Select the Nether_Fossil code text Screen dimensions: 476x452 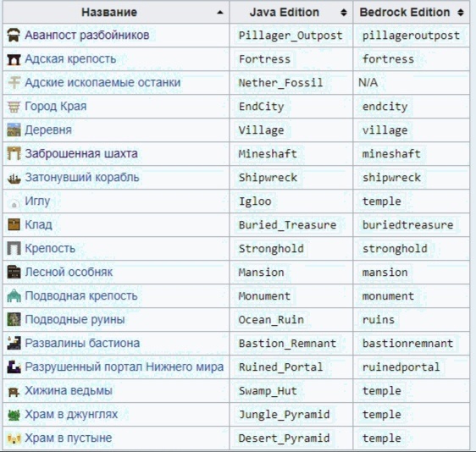point(280,83)
